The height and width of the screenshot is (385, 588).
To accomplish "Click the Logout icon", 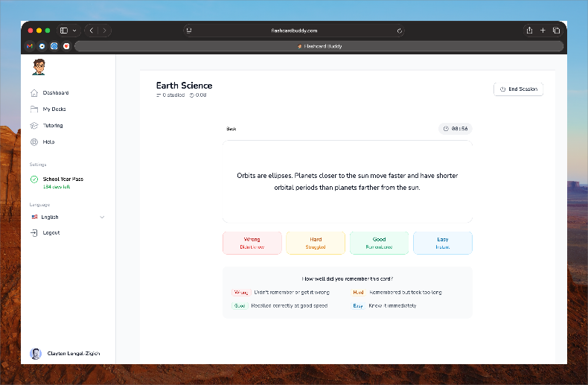I will click(34, 233).
